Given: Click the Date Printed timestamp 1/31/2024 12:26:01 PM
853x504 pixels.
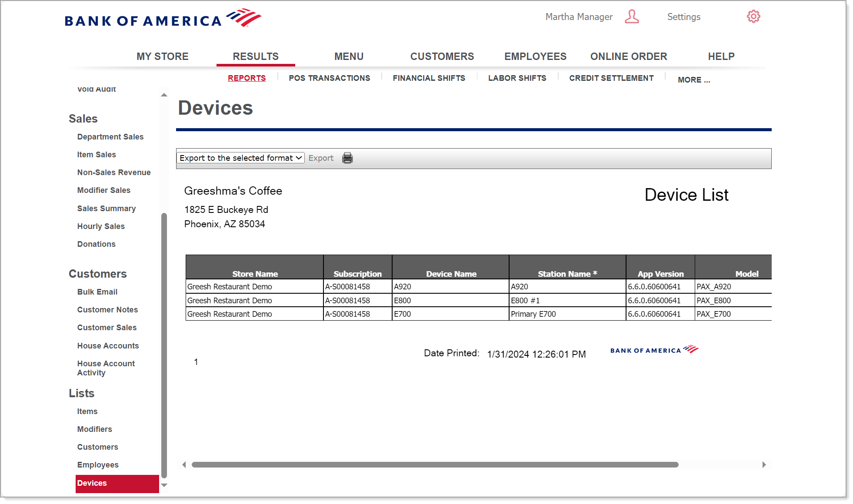Looking at the screenshot, I should 536,354.
